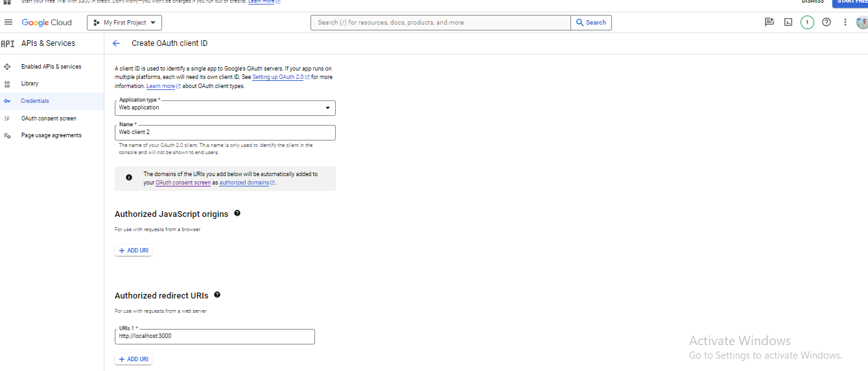The width and height of the screenshot is (868, 371).
Task: Open the Setting up OAuth 2.0 link
Action: 281,77
